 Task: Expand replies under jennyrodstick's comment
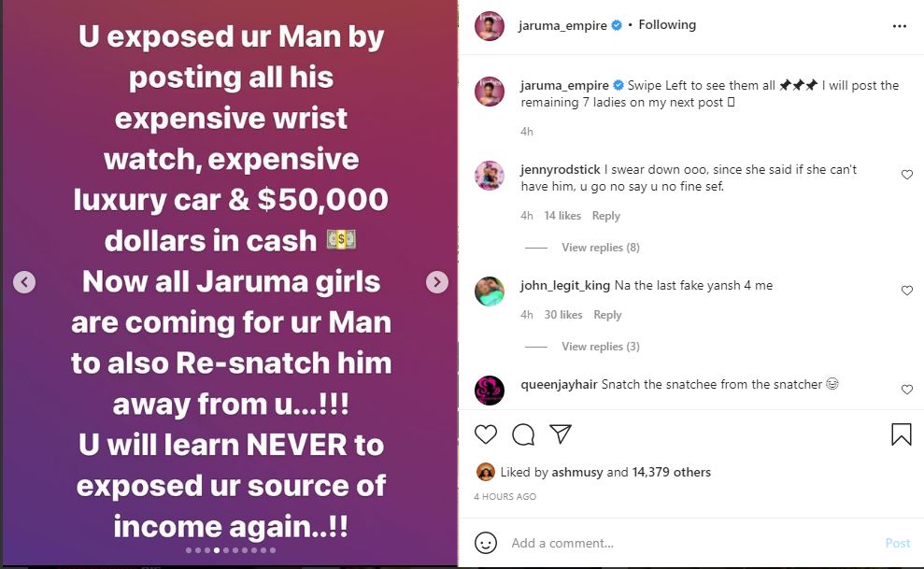click(x=601, y=247)
